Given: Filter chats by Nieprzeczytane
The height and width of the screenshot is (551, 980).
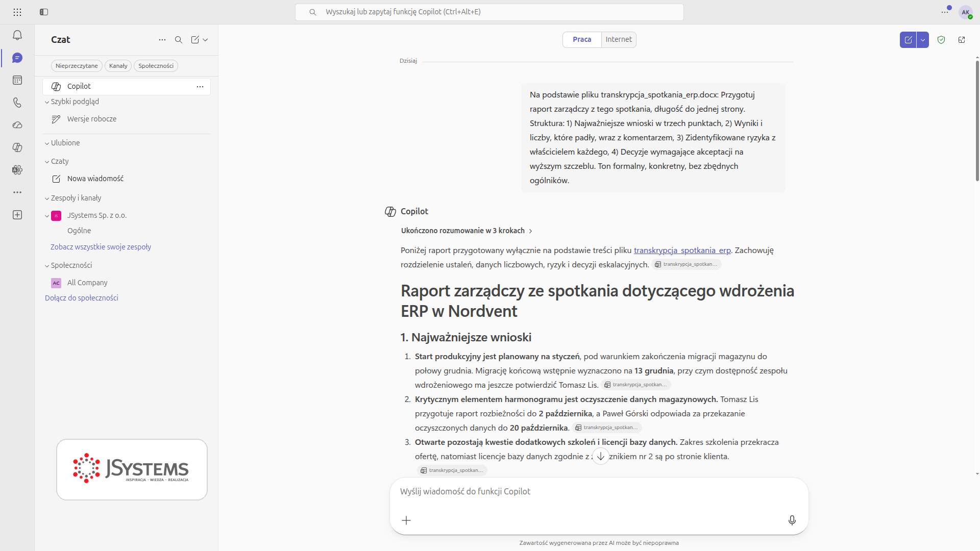Looking at the screenshot, I should coord(77,66).
